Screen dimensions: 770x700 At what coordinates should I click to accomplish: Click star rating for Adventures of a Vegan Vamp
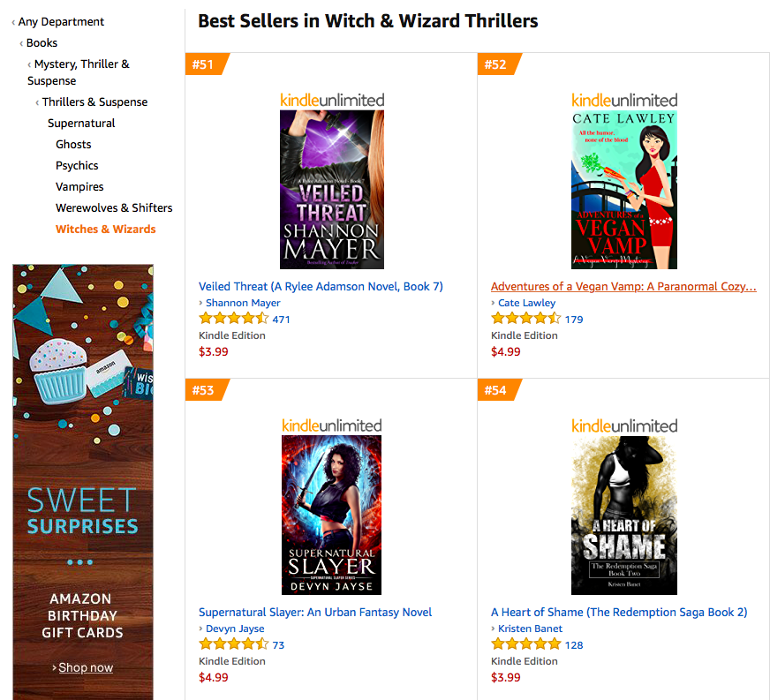click(x=526, y=319)
